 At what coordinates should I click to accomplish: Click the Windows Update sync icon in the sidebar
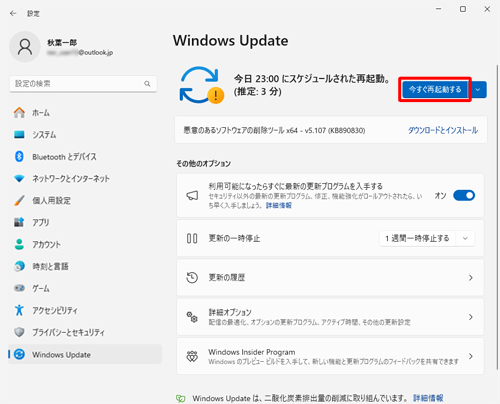(x=19, y=354)
